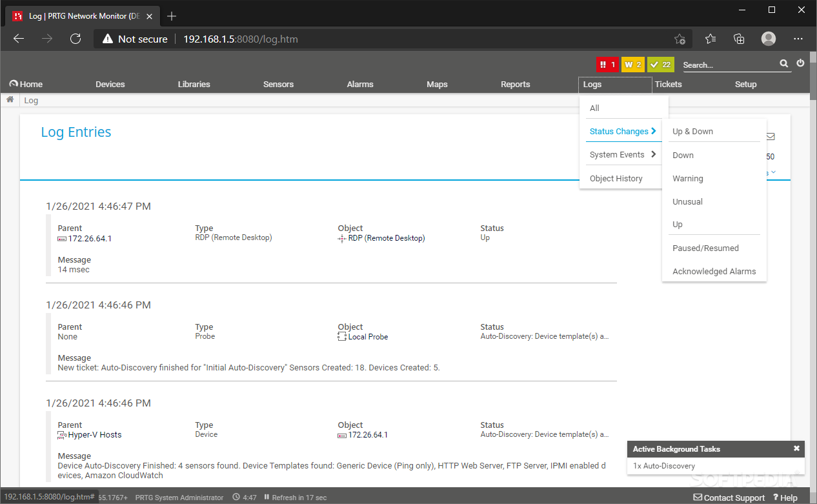
Task: Open the Alarms menu
Action: pos(360,84)
